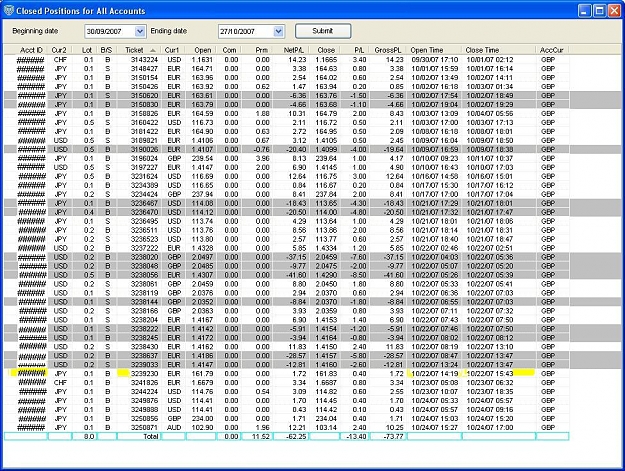Image resolution: width=625 pixels, height=471 pixels.
Task: Sort by the Cur2 column header
Action: pos(59,50)
